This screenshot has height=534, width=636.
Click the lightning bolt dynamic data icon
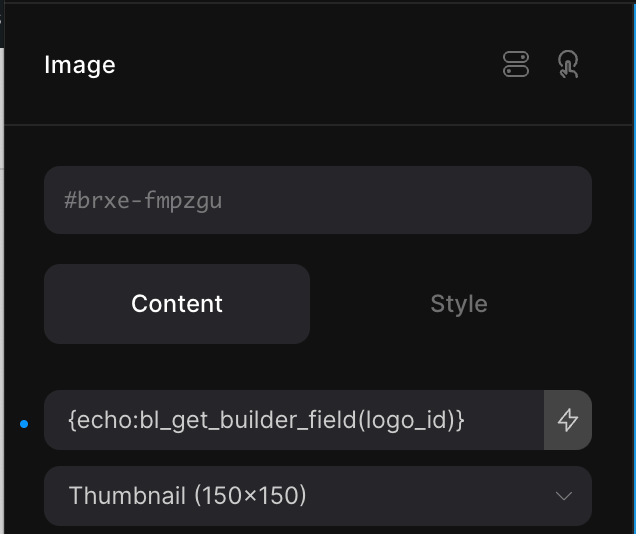point(568,420)
